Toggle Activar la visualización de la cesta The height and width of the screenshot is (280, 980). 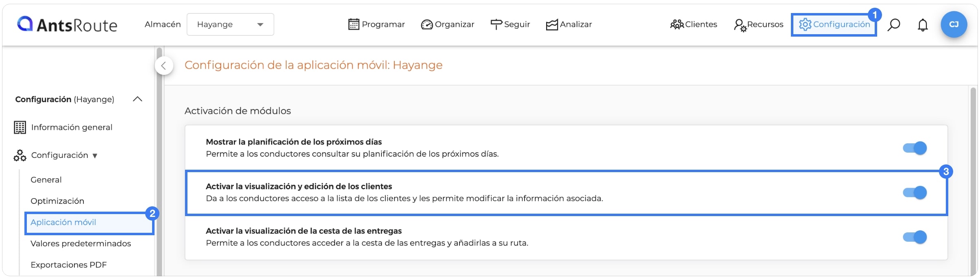pyautogui.click(x=915, y=237)
